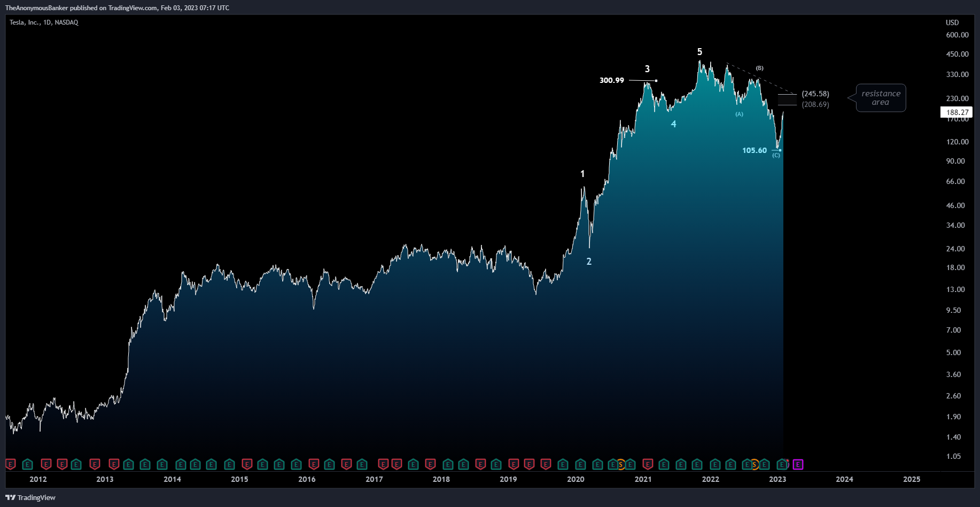Click the wave 3 label
The image size is (980, 507).
(647, 69)
